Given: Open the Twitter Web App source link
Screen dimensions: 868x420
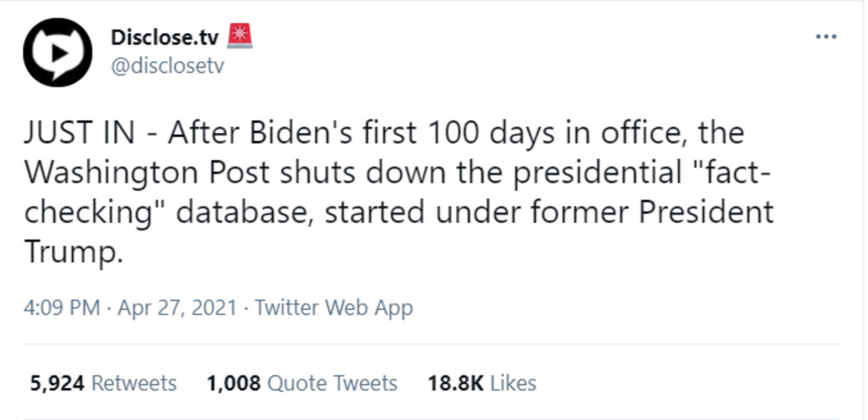Looking at the screenshot, I should (334, 308).
